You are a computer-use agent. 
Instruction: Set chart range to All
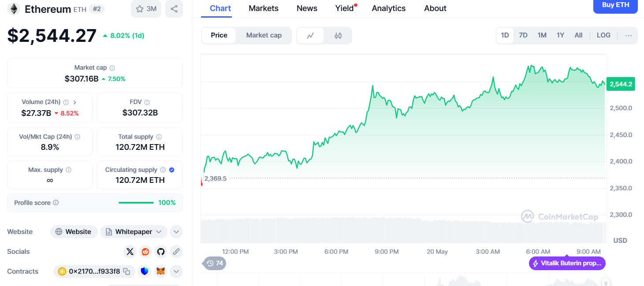coord(578,35)
